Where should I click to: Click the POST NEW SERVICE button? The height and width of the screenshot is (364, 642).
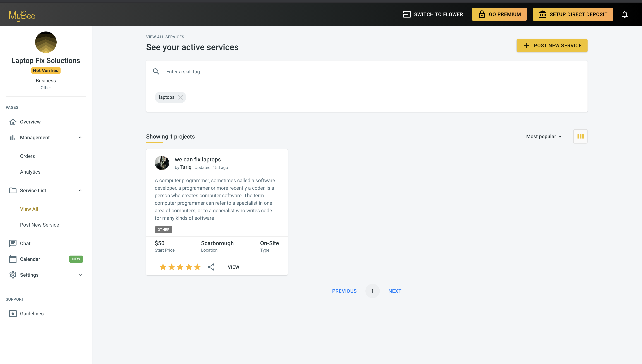[x=552, y=45]
